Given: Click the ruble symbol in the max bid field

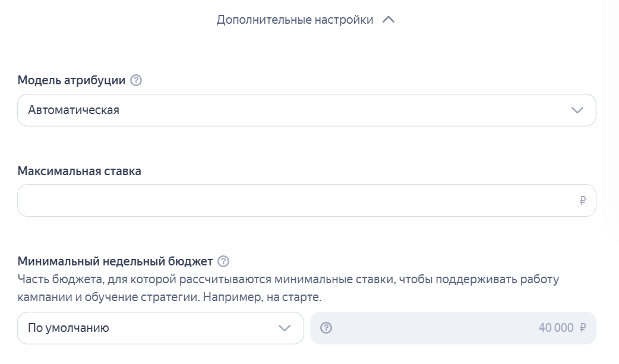Looking at the screenshot, I should (582, 200).
